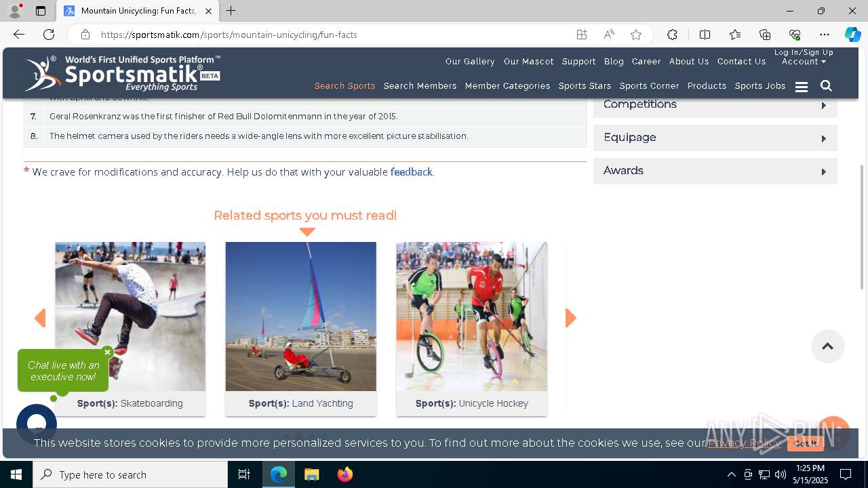Open About Us page
Screen dimensions: 868x488
(x=689, y=62)
